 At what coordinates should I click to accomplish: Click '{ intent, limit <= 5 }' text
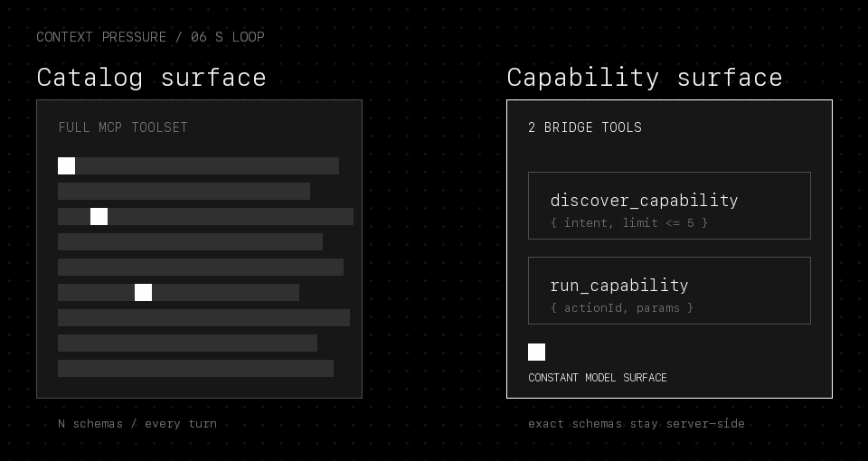coord(629,223)
